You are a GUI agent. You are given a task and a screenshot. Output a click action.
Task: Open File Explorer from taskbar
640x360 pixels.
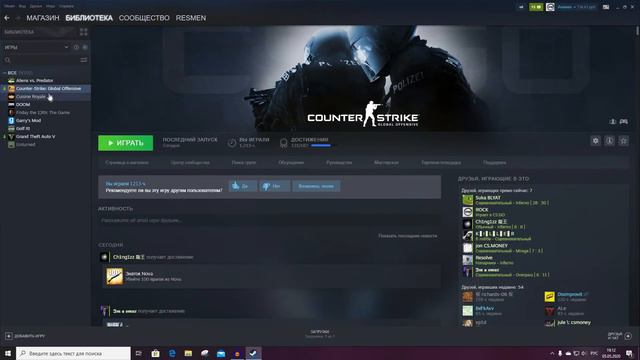coord(188,353)
